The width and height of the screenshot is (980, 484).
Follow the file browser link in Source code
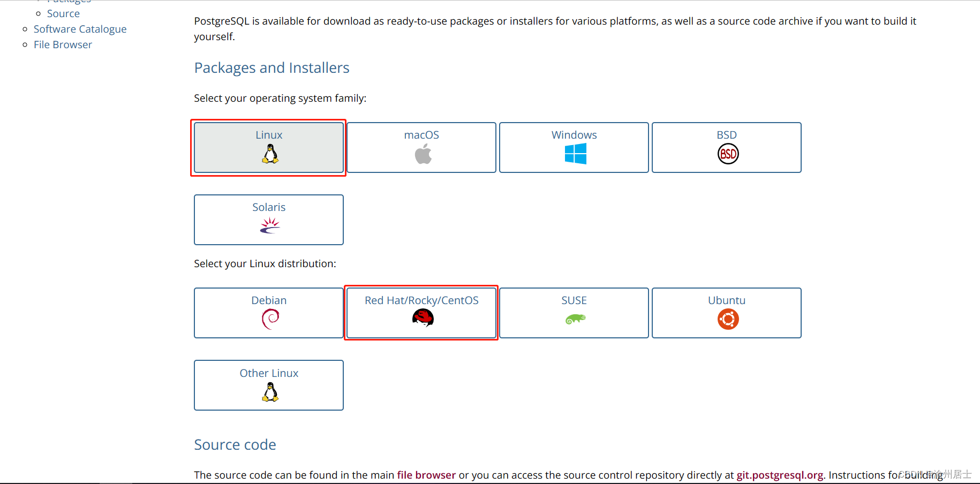click(x=426, y=475)
